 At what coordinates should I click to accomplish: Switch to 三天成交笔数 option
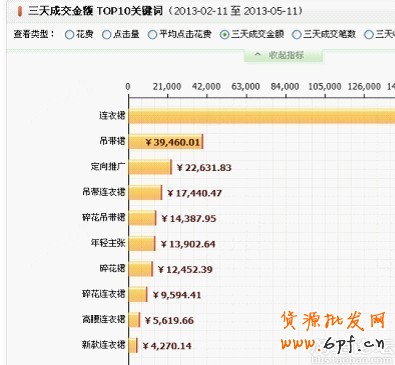pos(296,34)
